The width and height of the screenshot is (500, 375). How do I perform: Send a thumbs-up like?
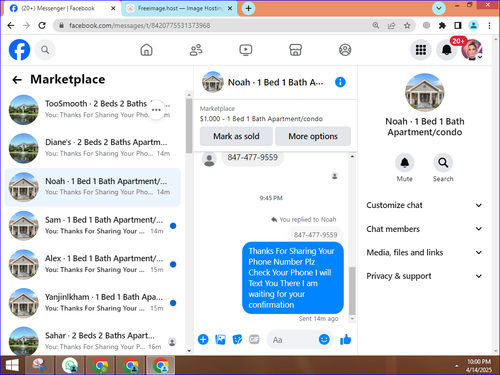pyautogui.click(x=345, y=340)
